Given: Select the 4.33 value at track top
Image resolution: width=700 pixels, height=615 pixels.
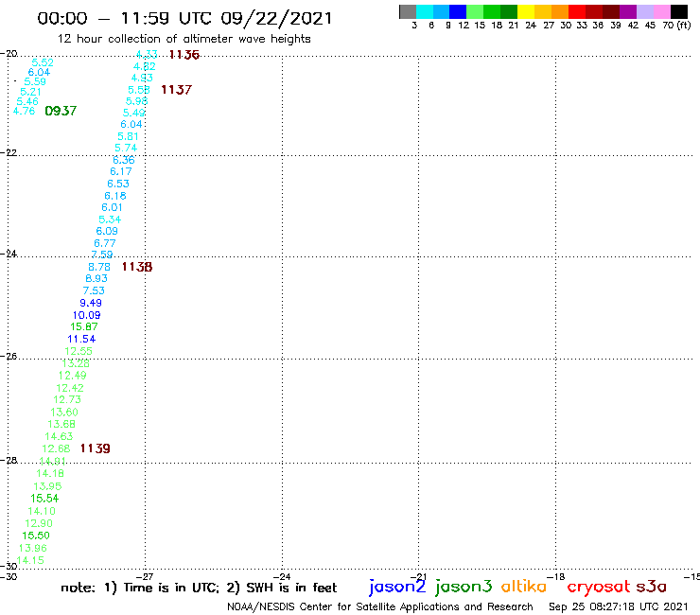Looking at the screenshot, I should pos(147,55).
